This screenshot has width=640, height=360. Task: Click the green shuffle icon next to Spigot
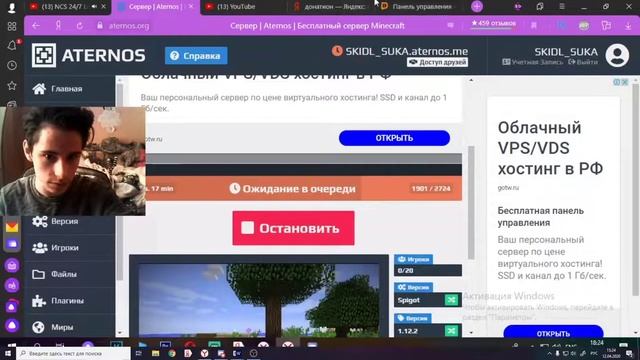click(451, 300)
